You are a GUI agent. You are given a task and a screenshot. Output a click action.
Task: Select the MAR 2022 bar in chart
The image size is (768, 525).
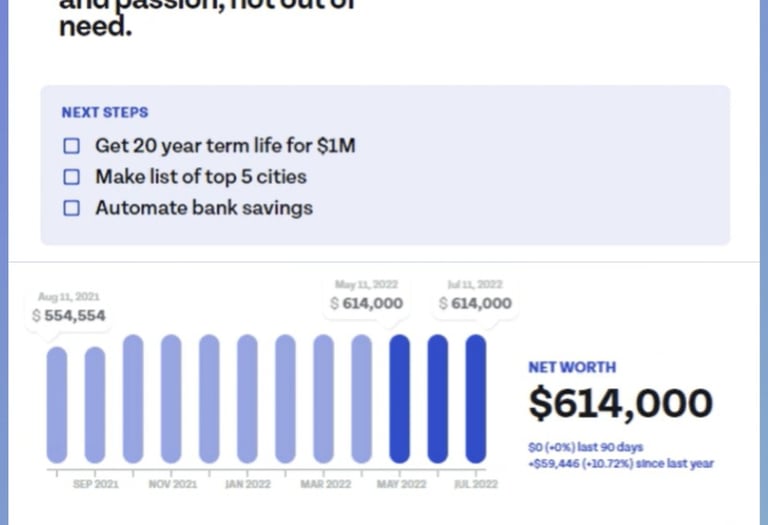pos(324,398)
